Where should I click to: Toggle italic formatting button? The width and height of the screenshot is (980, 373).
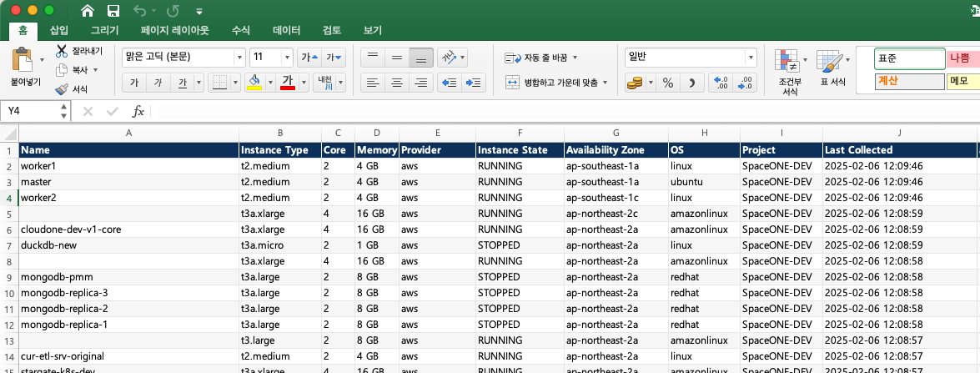(x=158, y=83)
